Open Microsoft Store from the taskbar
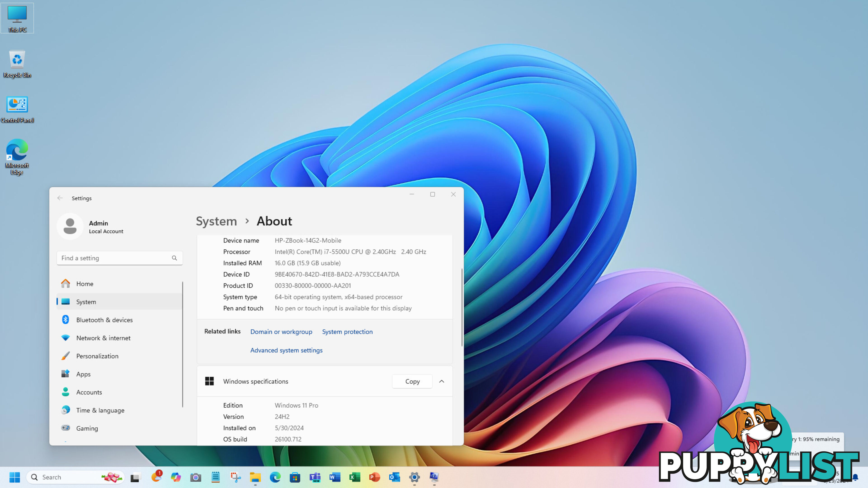Image resolution: width=868 pixels, height=488 pixels. pos(295,477)
